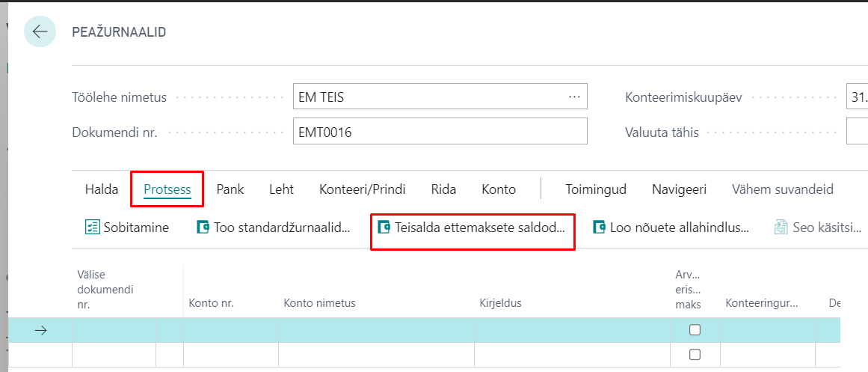Click the Loo nõuete allahindlus icon
The height and width of the screenshot is (372, 868).
(x=599, y=228)
